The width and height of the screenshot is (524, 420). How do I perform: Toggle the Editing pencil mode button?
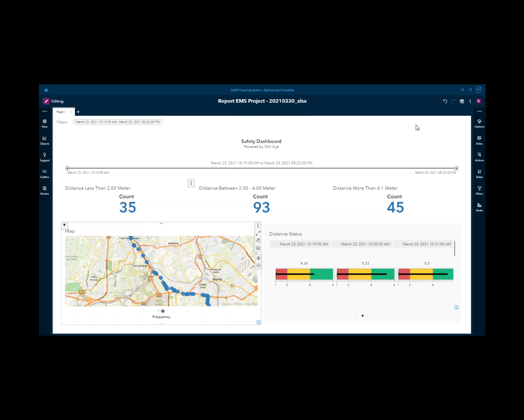click(46, 101)
